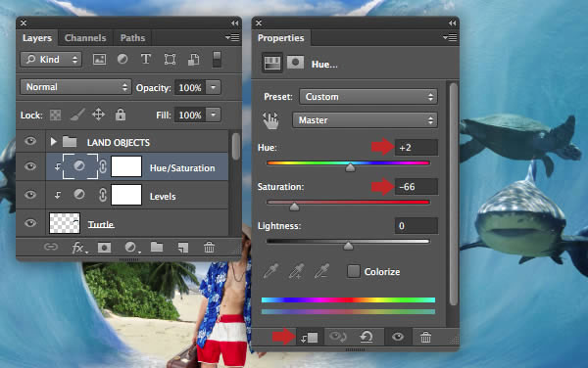Adjust the Saturation slider handle
The width and height of the screenshot is (588, 368).
coord(294,207)
